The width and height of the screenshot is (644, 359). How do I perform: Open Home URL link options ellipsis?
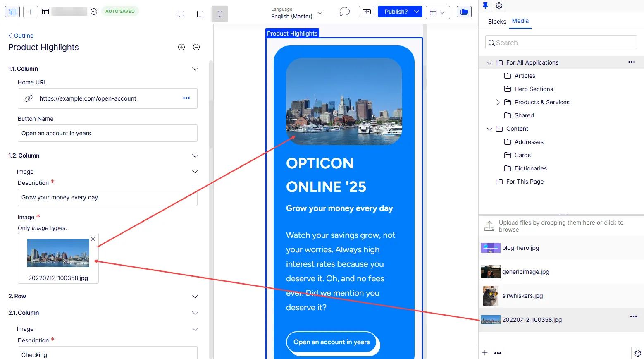[x=186, y=98]
